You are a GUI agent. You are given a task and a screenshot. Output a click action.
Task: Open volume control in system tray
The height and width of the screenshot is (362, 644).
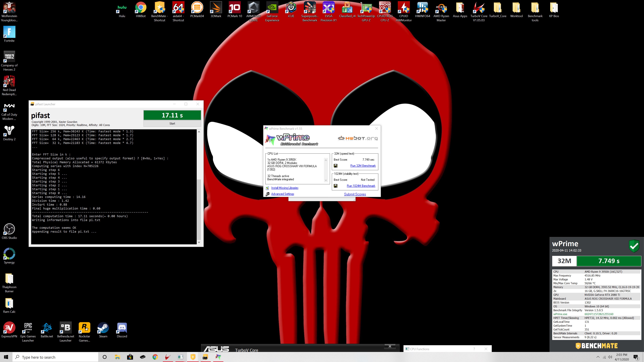pyautogui.click(x=610, y=357)
